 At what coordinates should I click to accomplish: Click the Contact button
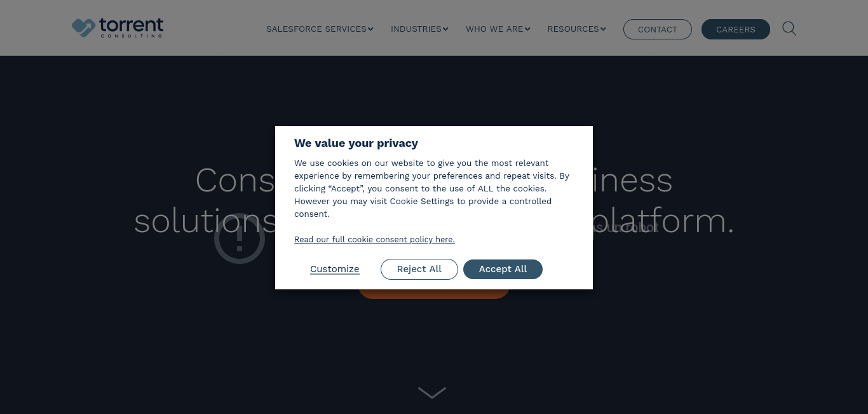pyautogui.click(x=658, y=29)
